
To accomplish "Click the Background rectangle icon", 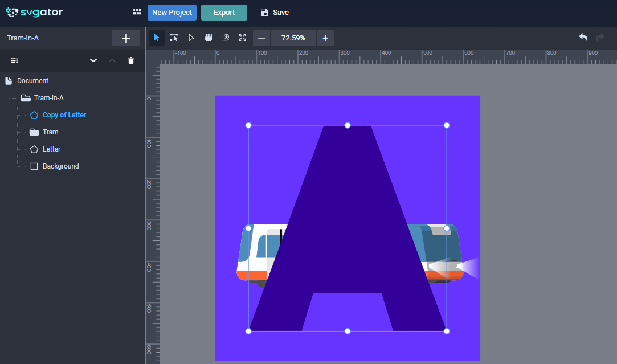I will tap(34, 166).
